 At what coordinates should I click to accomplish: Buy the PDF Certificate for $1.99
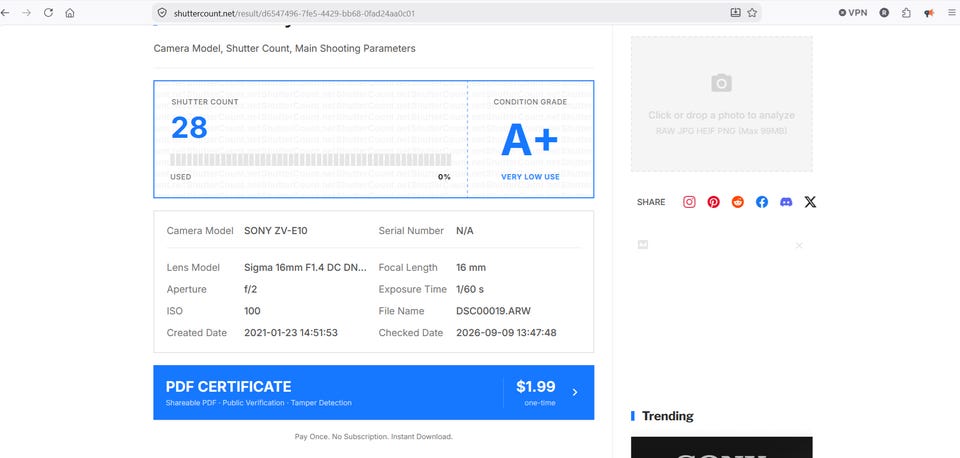point(373,392)
